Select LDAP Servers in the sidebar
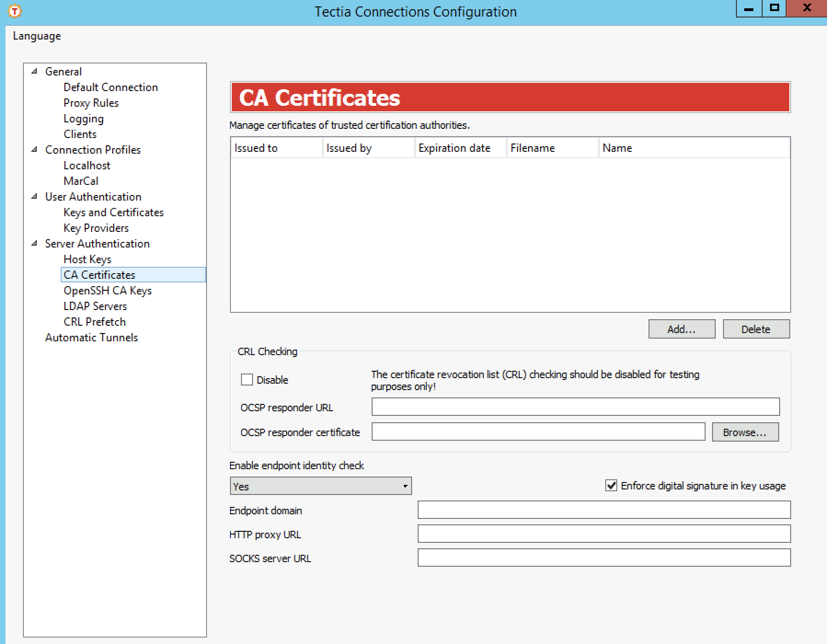Image resolution: width=827 pixels, height=644 pixels. tap(95, 306)
